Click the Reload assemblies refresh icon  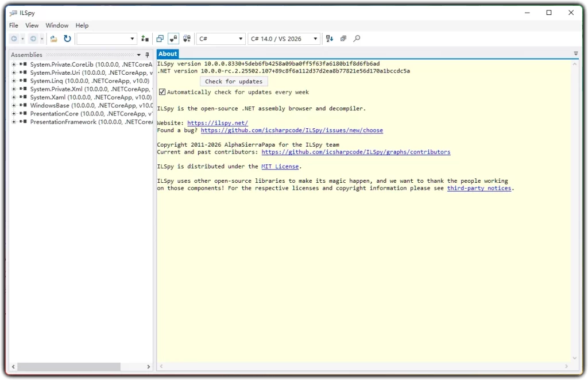tap(67, 39)
